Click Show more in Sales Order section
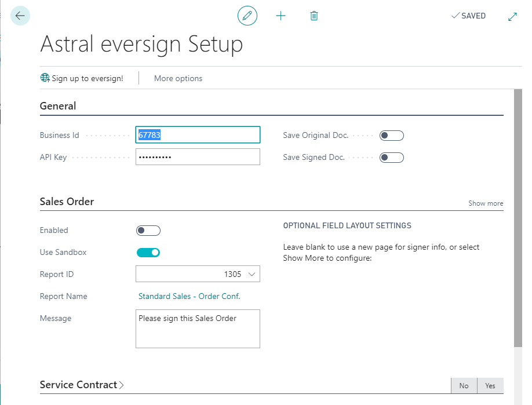This screenshot has height=405, width=532. pos(486,203)
